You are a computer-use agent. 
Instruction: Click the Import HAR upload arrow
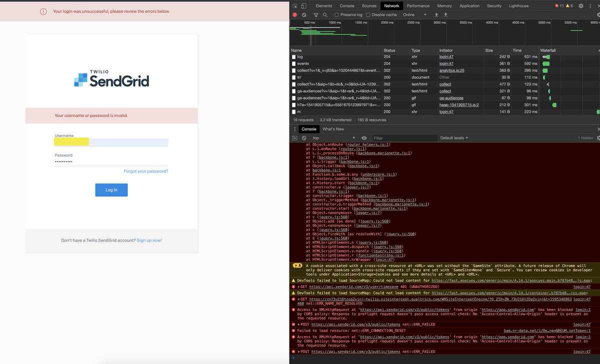point(437,15)
